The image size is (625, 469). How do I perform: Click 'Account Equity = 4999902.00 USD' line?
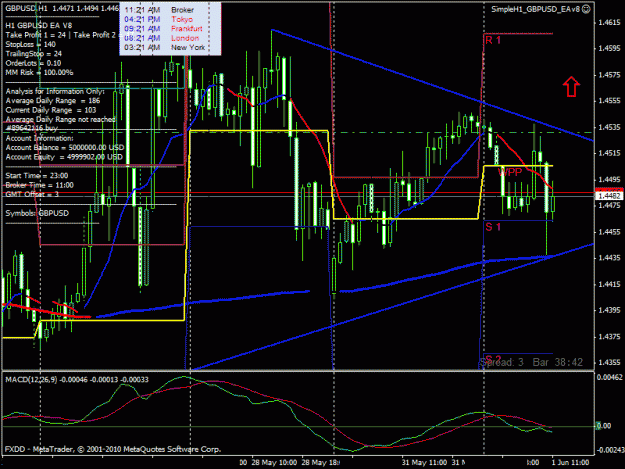click(64, 157)
